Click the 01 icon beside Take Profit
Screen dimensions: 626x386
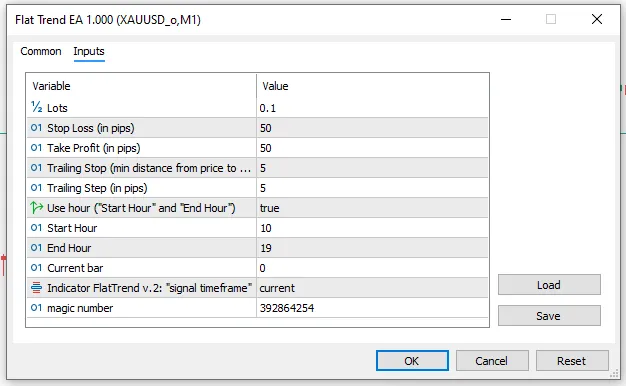pos(36,148)
